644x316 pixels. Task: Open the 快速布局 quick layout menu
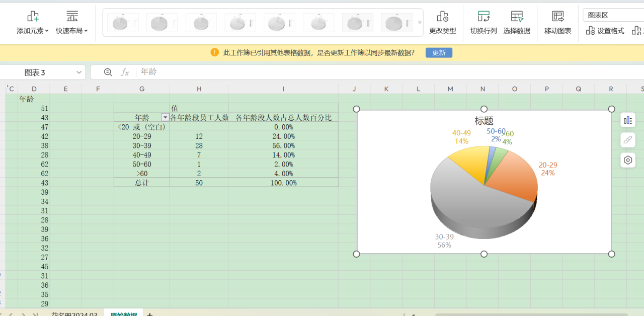pos(72,23)
